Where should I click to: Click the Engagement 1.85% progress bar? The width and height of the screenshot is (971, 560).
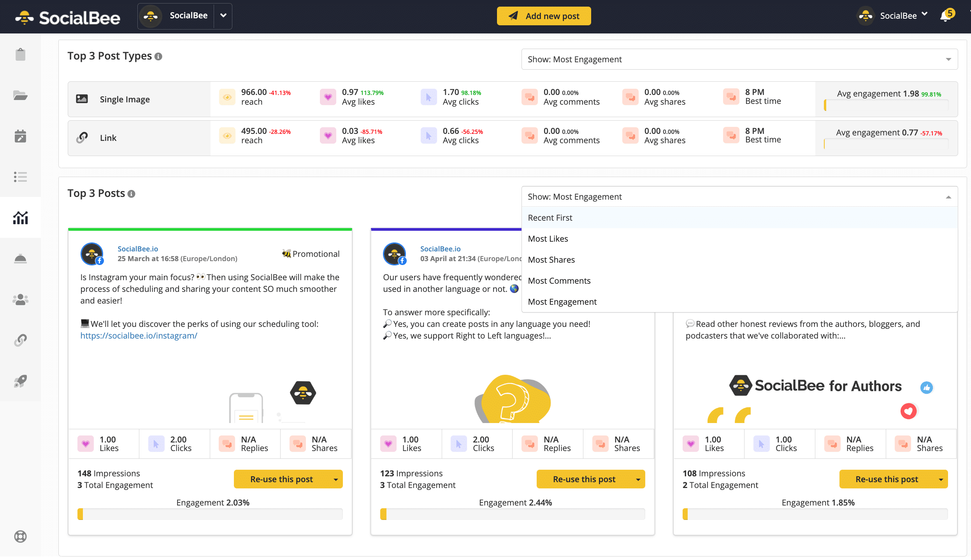pos(815,514)
